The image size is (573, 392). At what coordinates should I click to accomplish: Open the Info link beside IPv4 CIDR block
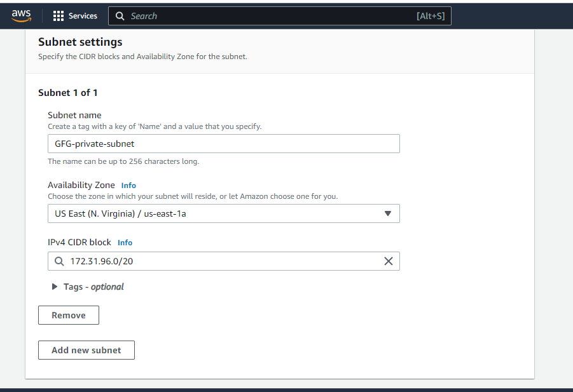click(125, 243)
